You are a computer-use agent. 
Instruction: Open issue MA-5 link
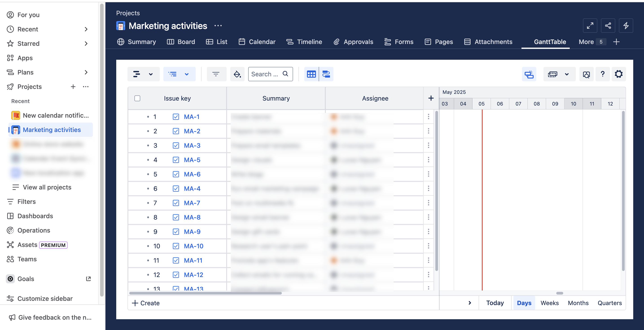192,160
